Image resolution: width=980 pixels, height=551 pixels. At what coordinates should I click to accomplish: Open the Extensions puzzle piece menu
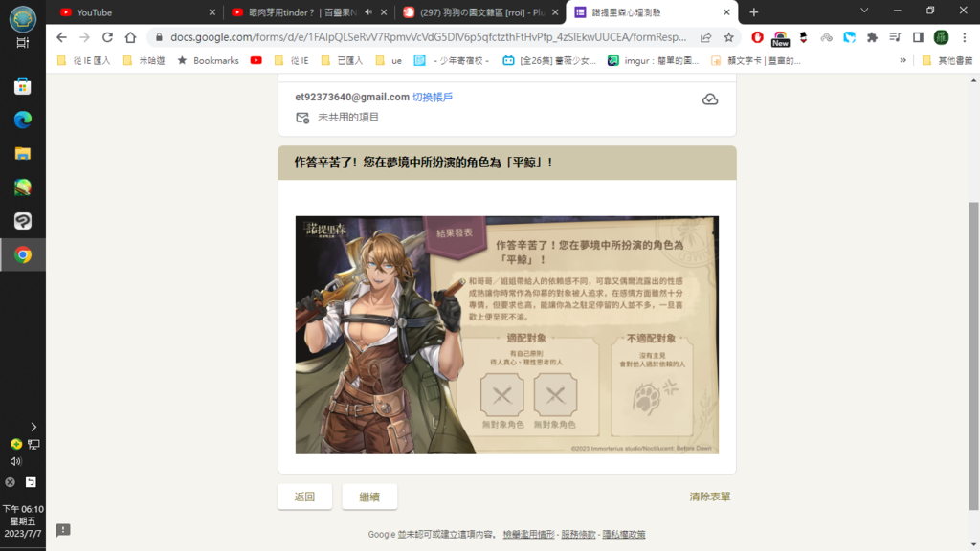click(x=872, y=37)
